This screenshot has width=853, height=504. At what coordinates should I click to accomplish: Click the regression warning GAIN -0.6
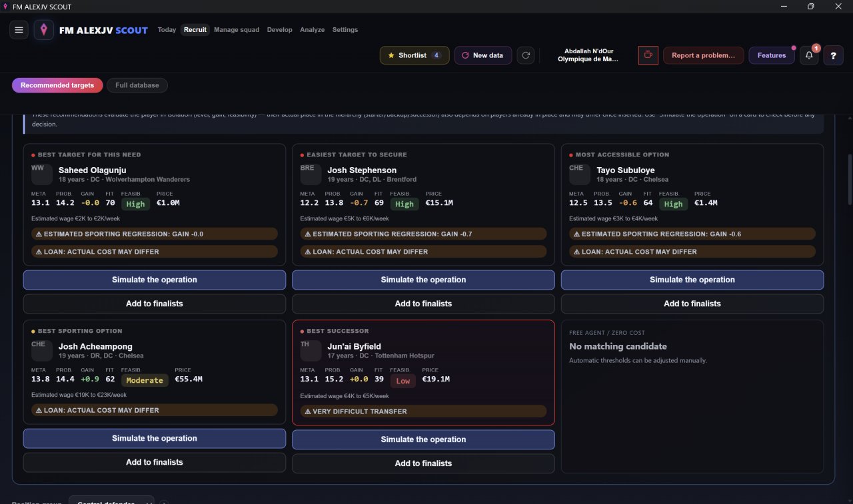(692, 234)
